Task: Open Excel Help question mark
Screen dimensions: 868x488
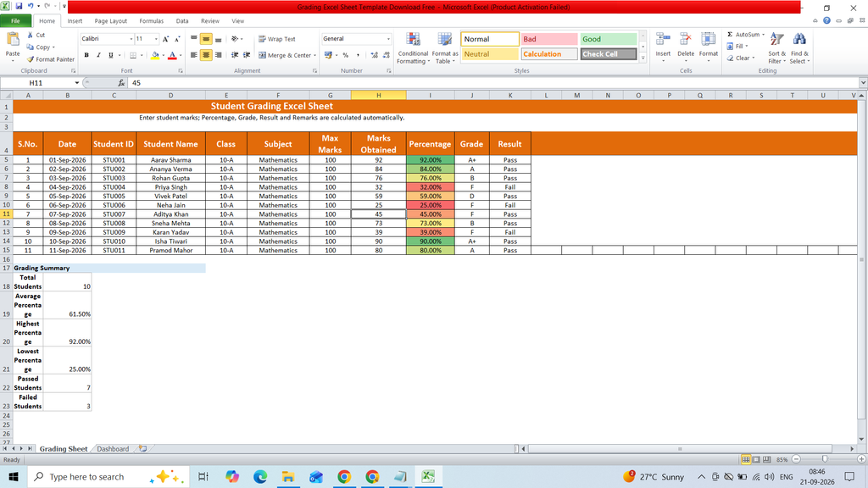Action: 826,20
